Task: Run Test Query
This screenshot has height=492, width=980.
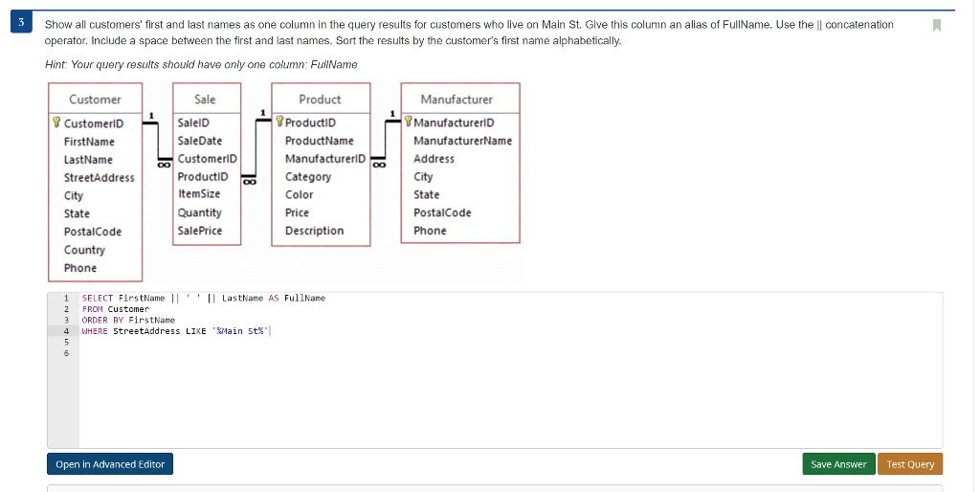Action: point(910,464)
